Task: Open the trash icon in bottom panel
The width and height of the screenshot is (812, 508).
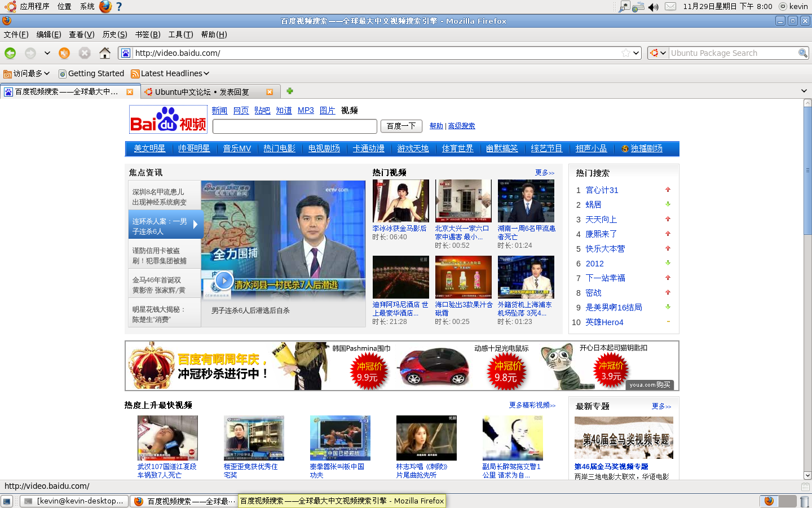Action: (805, 501)
